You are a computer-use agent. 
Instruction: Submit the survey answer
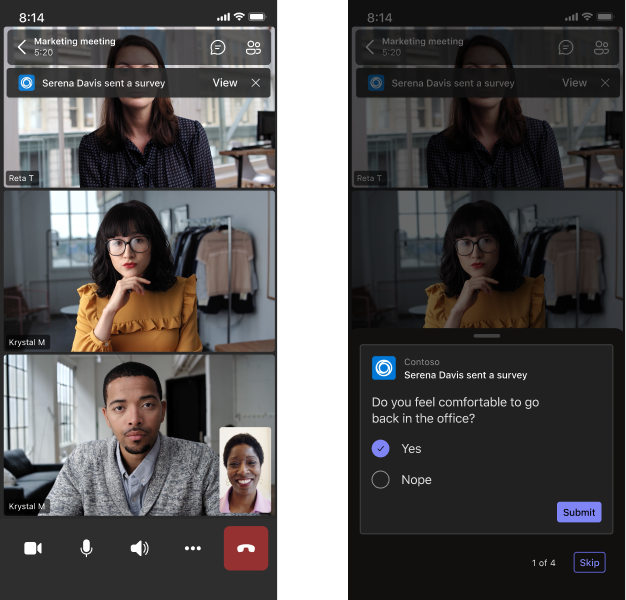pyautogui.click(x=579, y=512)
